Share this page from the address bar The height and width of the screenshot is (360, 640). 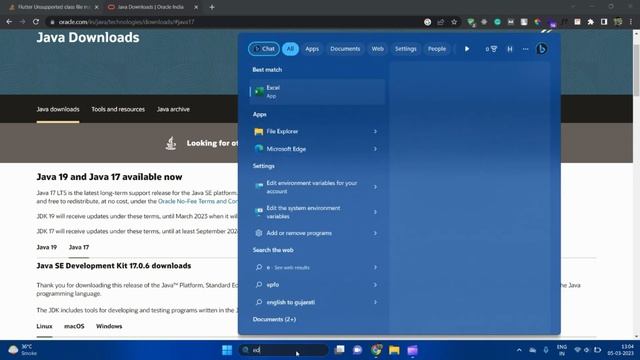click(440, 22)
